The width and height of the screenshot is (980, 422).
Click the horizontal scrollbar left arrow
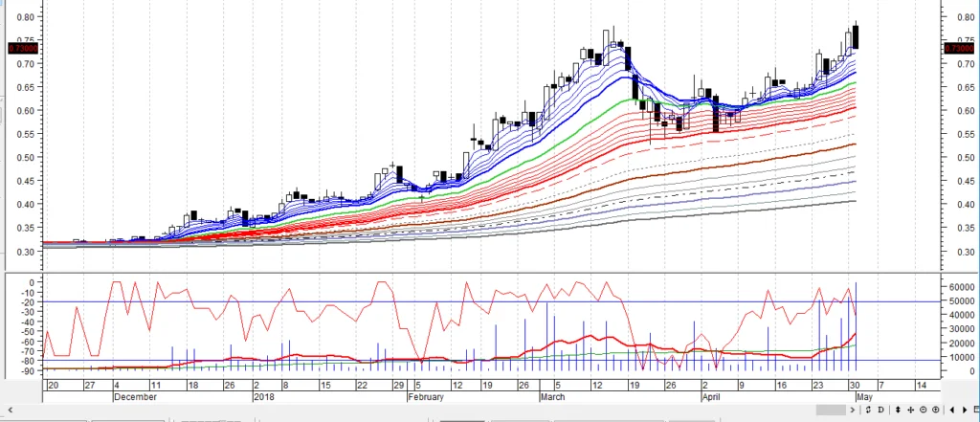coord(10,411)
